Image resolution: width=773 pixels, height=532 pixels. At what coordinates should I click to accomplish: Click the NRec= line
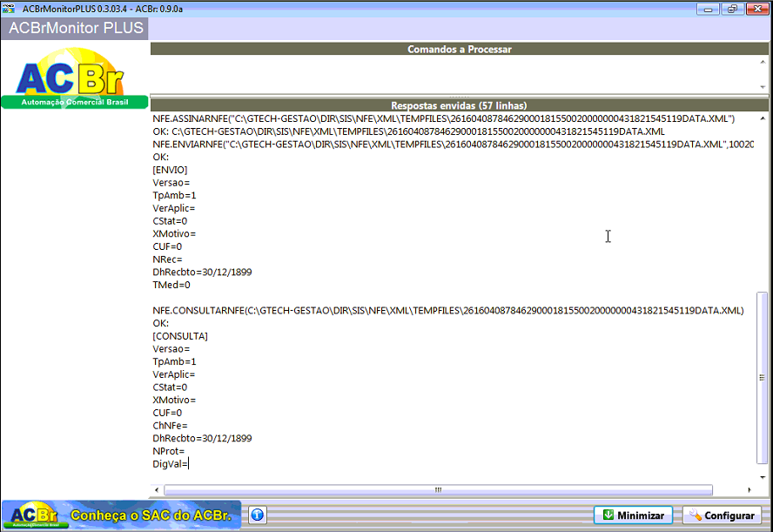coord(167,259)
